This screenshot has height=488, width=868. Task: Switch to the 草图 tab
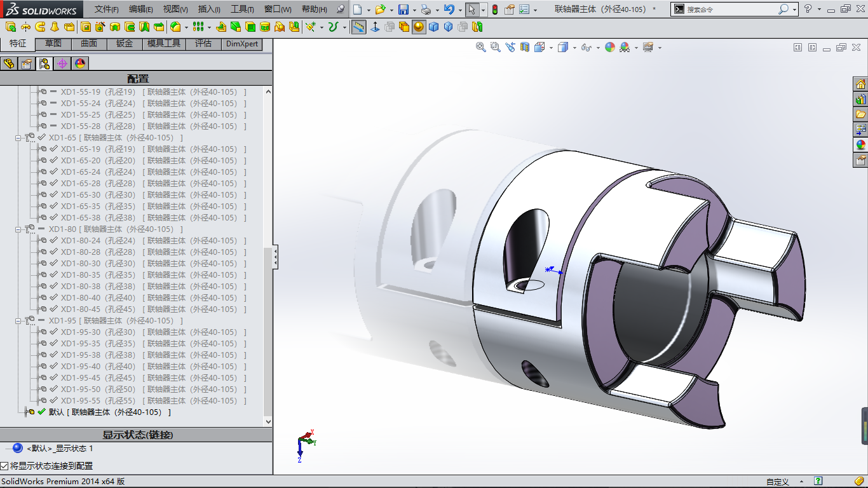coord(53,44)
